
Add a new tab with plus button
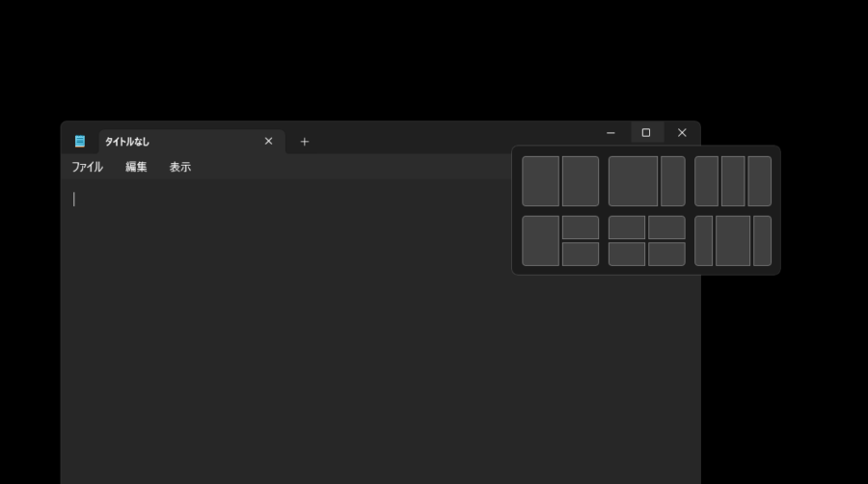pos(305,142)
